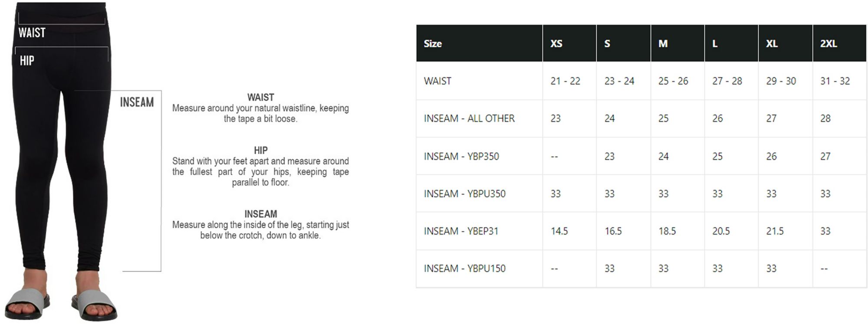Select the 20.5 inseam value cell

pos(721,231)
